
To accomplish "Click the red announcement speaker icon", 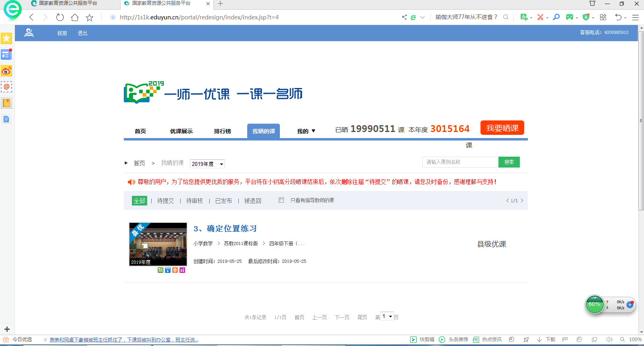I will (x=131, y=182).
